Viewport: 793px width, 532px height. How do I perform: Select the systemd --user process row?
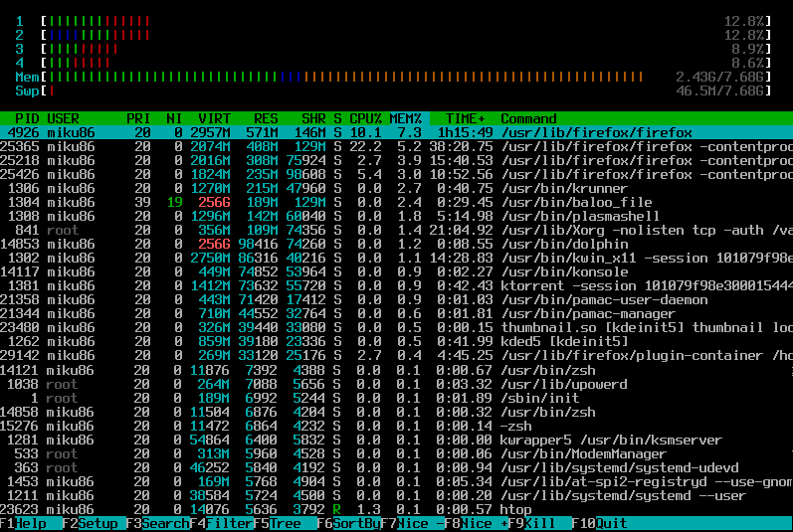click(x=396, y=495)
